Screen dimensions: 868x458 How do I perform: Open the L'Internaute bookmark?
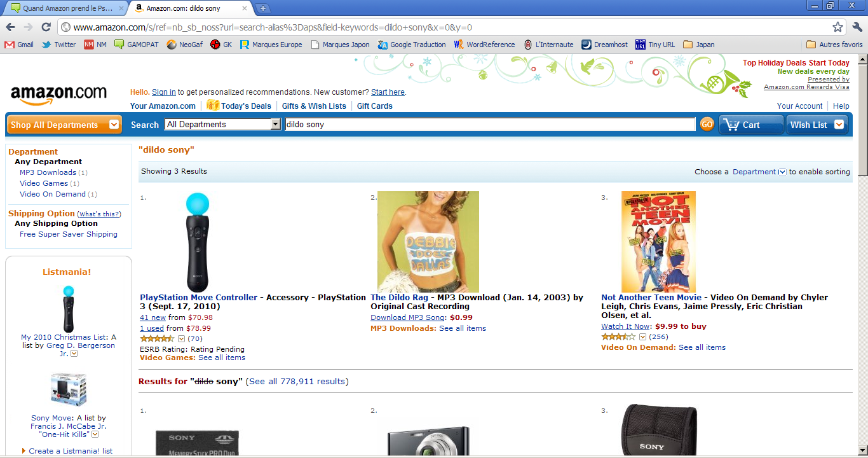click(x=548, y=45)
